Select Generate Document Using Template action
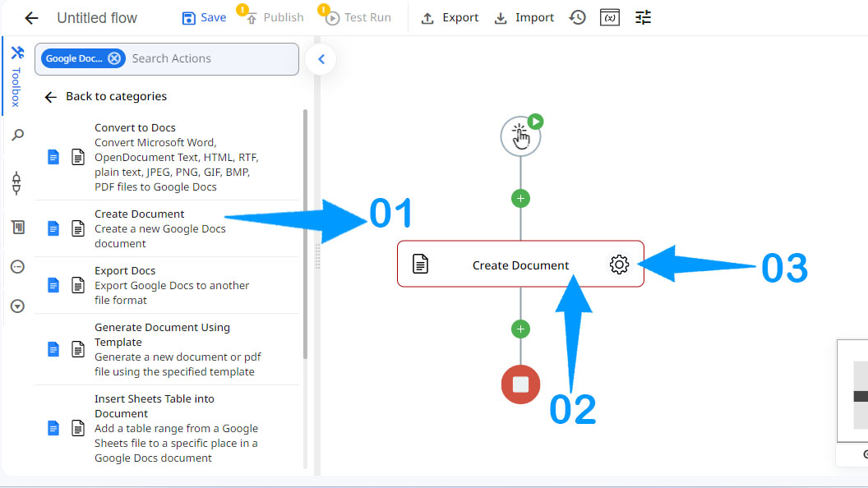Viewport: 868px width, 488px height. pyautogui.click(x=167, y=349)
